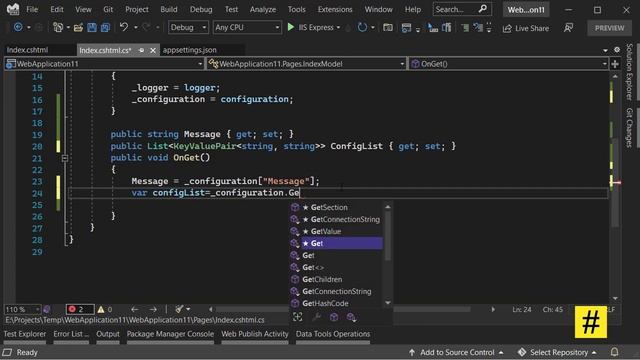Image resolution: width=640 pixels, height=360 pixels.
Task: Toggle IntelliSense properties filter wrench icon
Action: 316,317
